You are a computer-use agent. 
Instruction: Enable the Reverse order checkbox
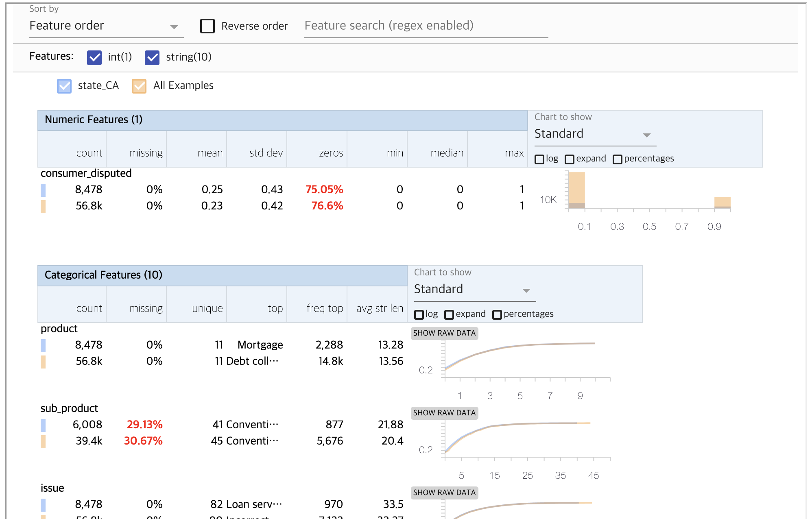point(207,26)
